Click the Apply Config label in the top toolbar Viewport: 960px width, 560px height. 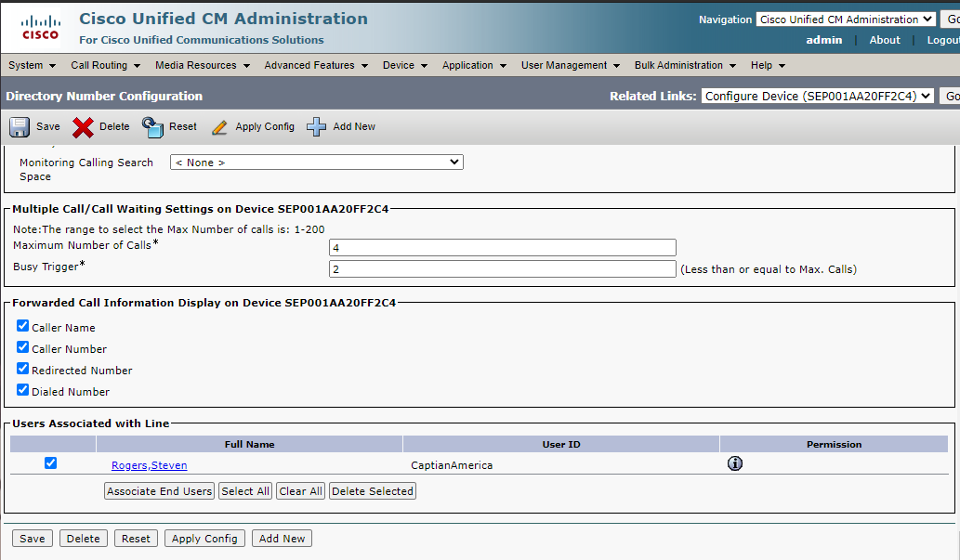coord(265,126)
